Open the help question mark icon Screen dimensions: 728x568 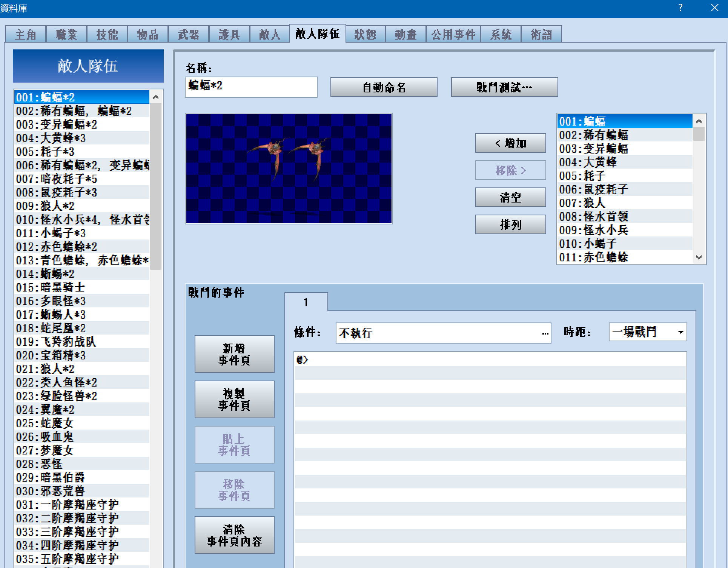point(680,8)
